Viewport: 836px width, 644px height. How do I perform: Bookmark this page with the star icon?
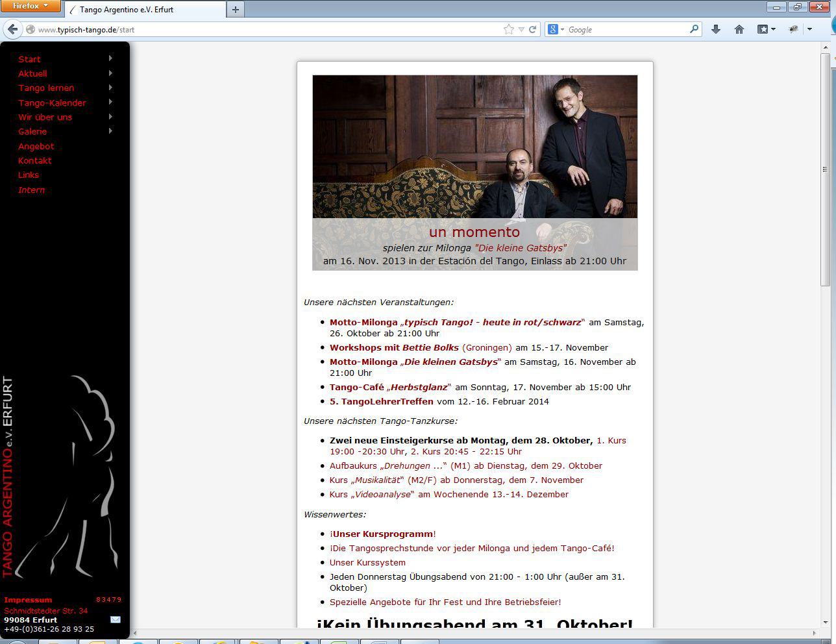pyautogui.click(x=509, y=29)
